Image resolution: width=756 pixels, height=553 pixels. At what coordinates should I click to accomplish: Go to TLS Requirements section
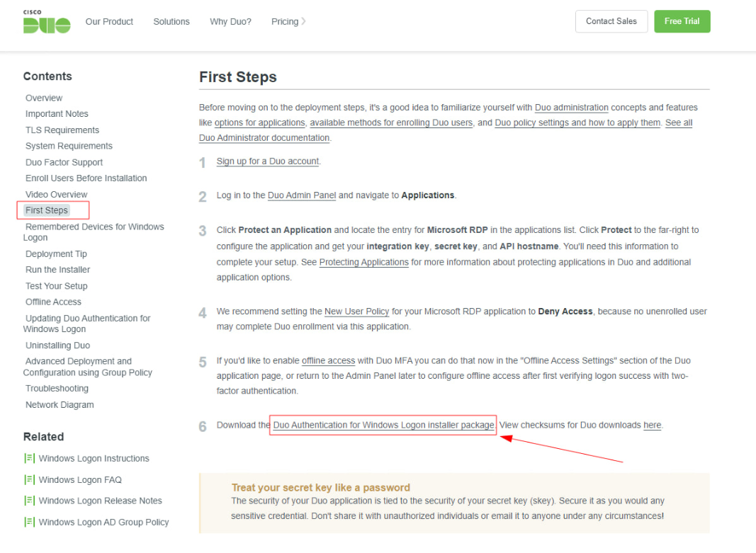[x=62, y=130]
